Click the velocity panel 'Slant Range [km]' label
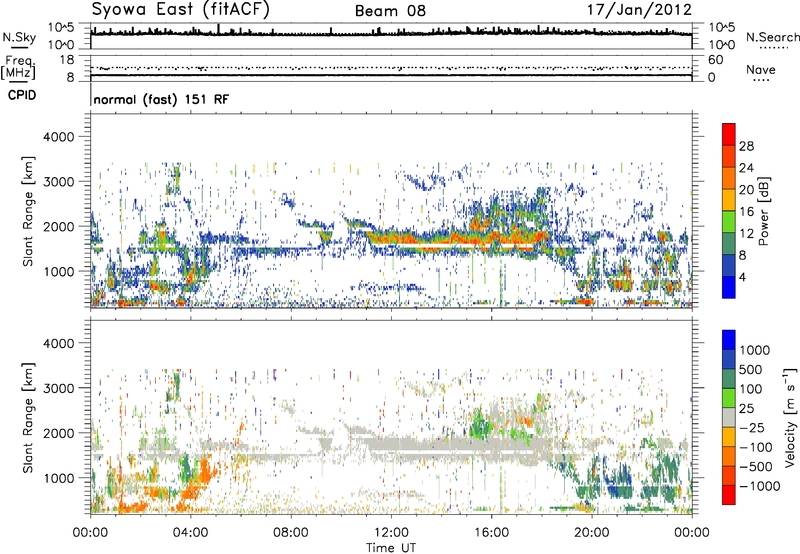This screenshot has height=554, width=800. click(28, 418)
